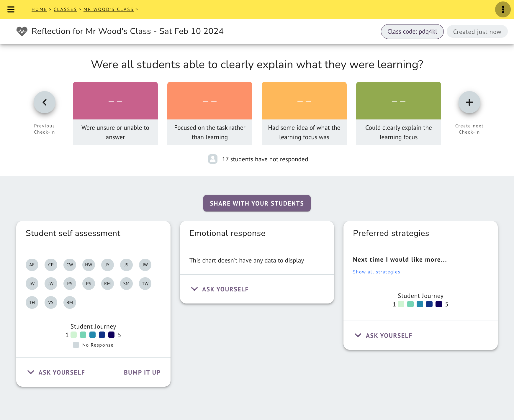Navigate to Classes breadcrumb
The image size is (514, 420).
pyautogui.click(x=65, y=9)
